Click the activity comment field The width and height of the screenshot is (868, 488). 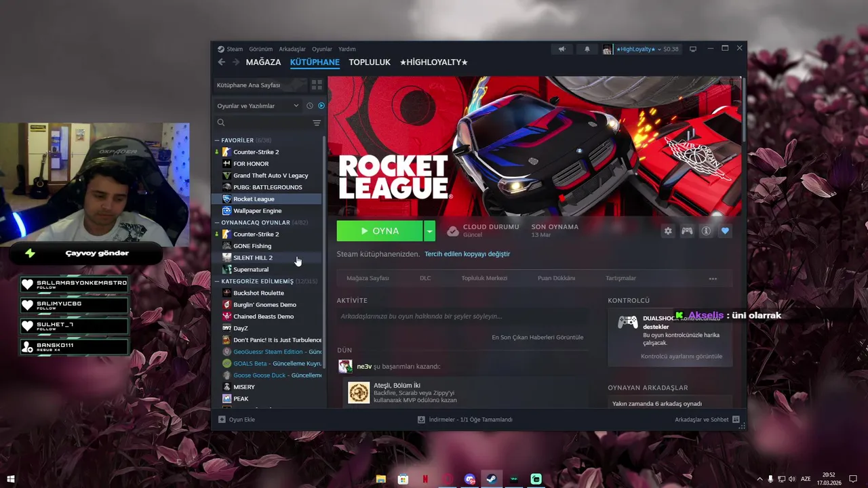(x=462, y=317)
